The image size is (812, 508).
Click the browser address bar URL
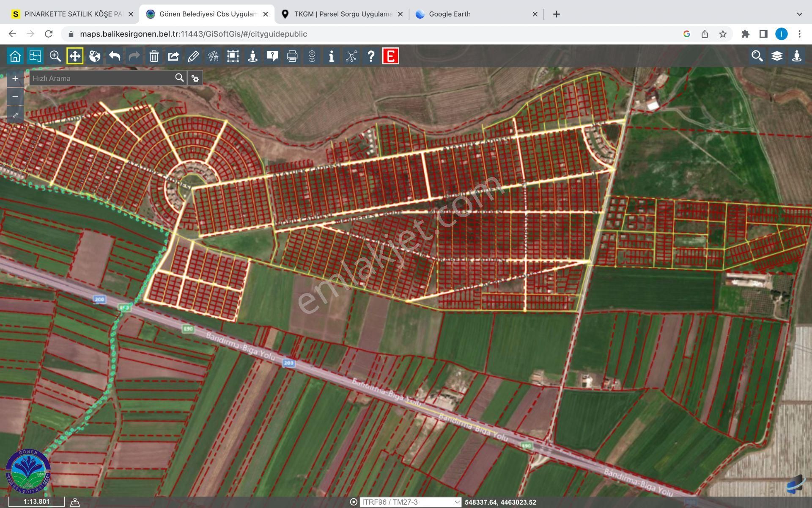click(x=193, y=34)
